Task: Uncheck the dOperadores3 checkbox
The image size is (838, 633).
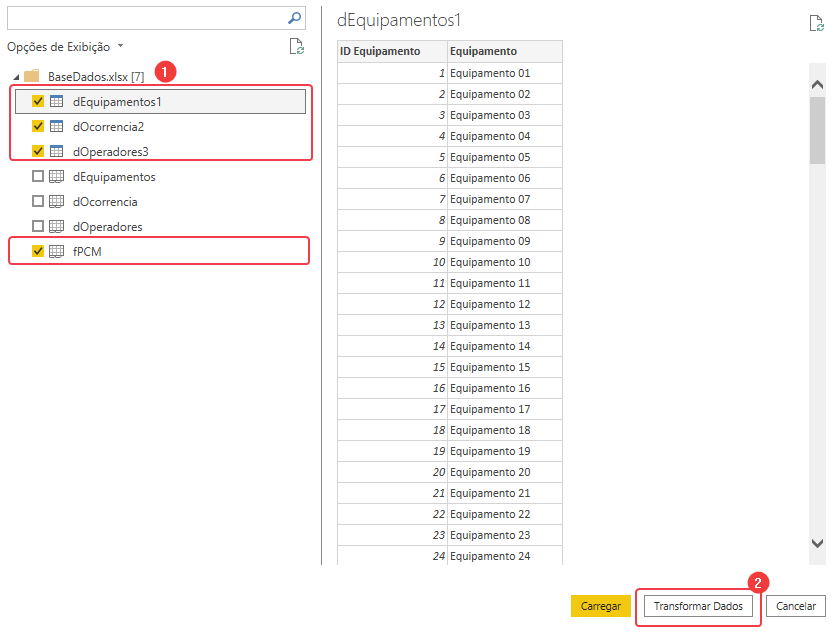Action: point(38,152)
